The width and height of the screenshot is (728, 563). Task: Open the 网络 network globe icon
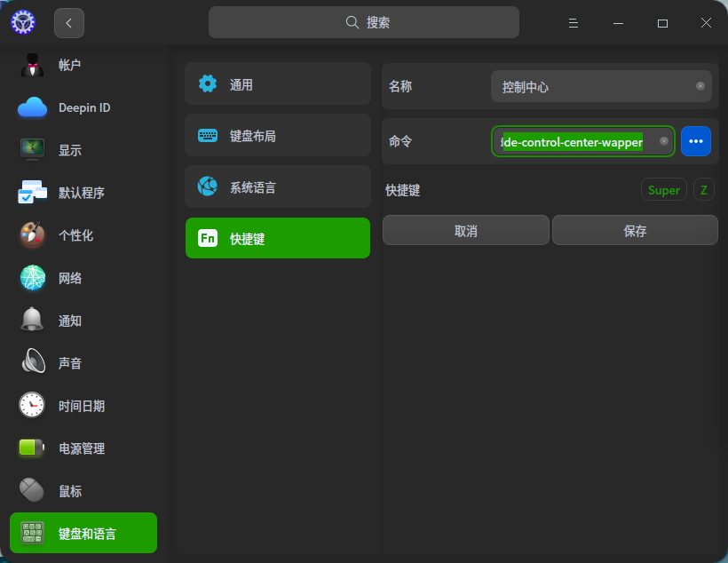coord(33,277)
